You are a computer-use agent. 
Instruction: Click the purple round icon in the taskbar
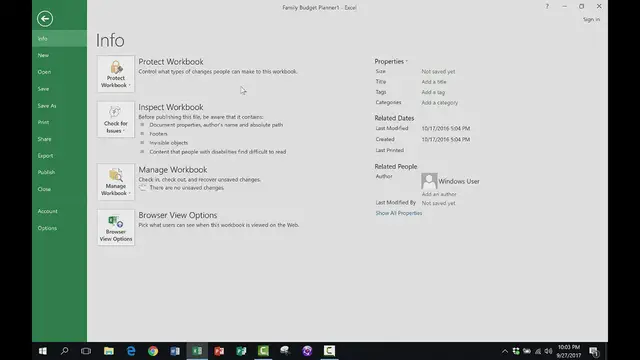307,351
